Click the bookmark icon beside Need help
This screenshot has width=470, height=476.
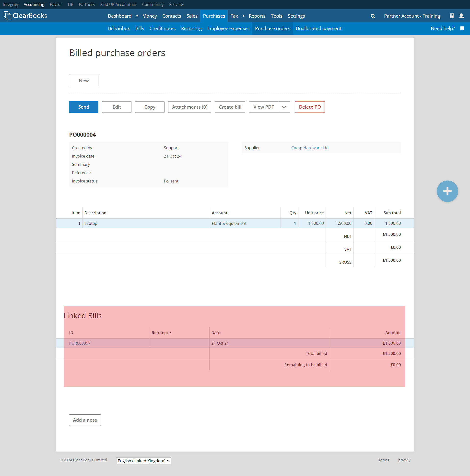point(462,28)
